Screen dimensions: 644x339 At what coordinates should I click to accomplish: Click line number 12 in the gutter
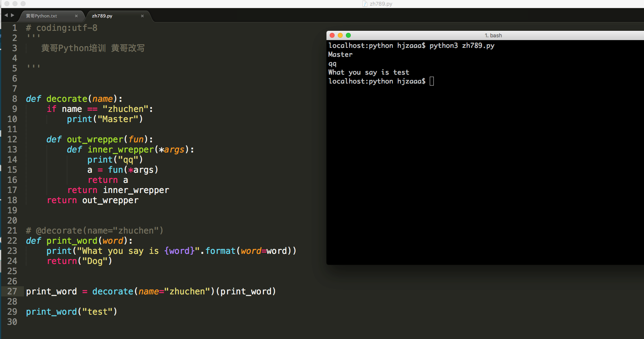12,139
